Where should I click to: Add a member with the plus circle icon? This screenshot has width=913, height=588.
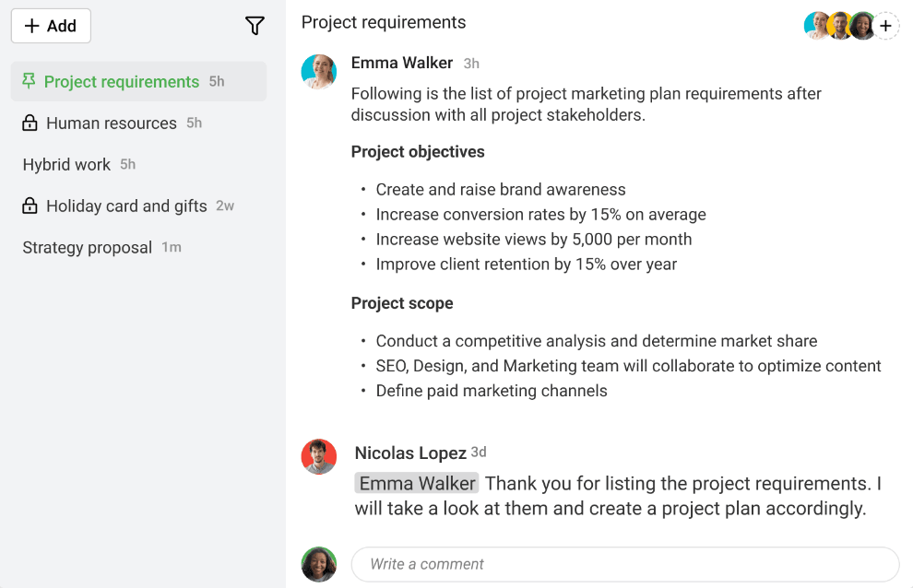[885, 26]
